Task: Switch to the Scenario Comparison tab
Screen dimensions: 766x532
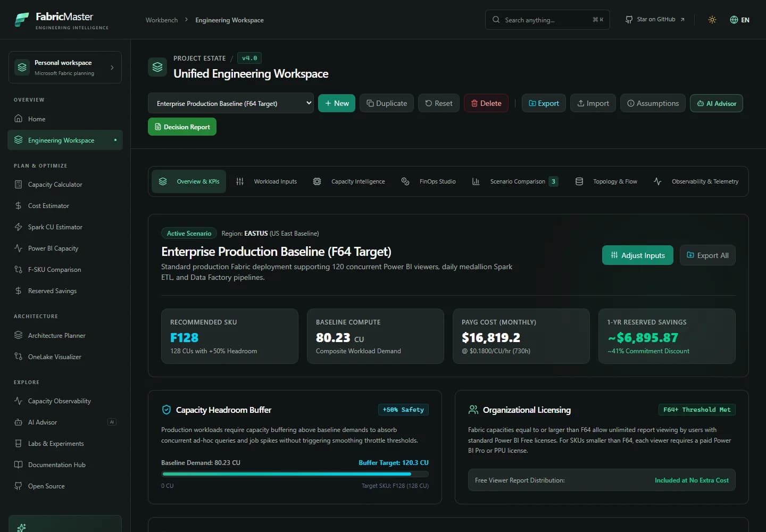Action: click(x=515, y=181)
